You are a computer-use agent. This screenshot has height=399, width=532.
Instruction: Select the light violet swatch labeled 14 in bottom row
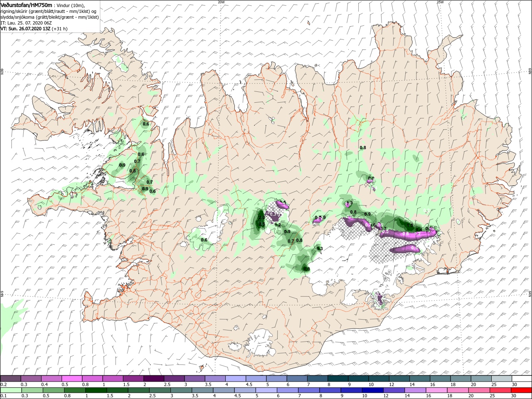pos(414,390)
